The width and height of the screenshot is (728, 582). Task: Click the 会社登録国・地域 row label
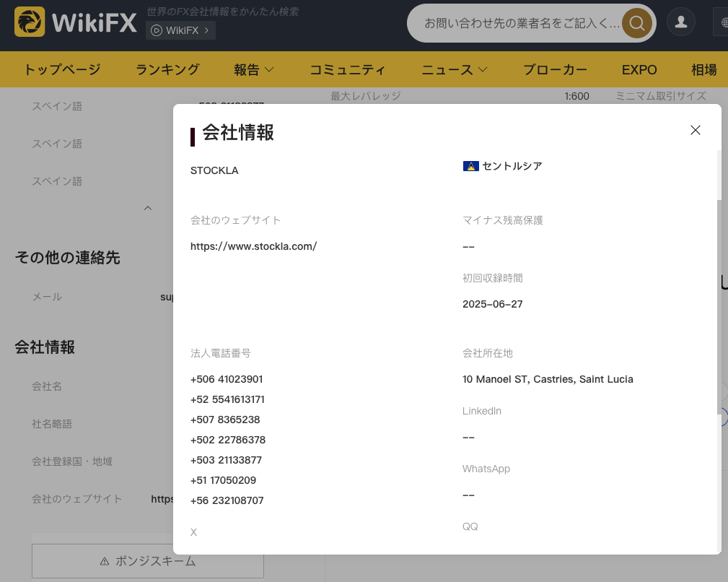[72, 461]
